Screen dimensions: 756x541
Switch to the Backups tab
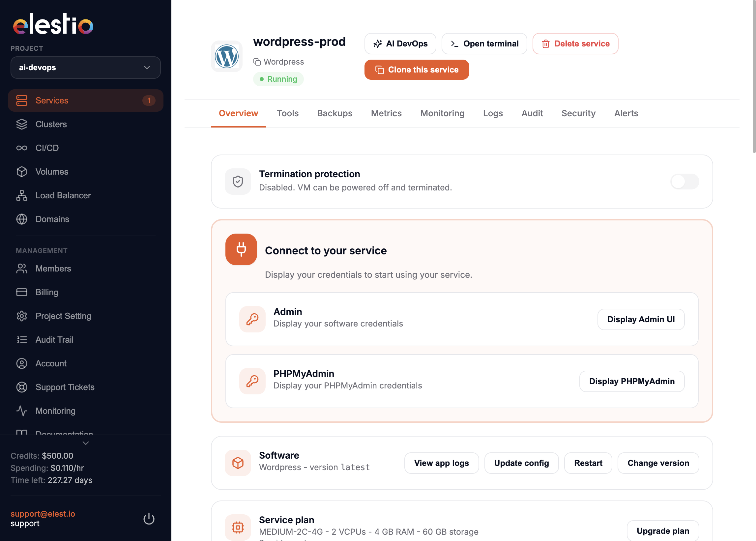pos(334,114)
